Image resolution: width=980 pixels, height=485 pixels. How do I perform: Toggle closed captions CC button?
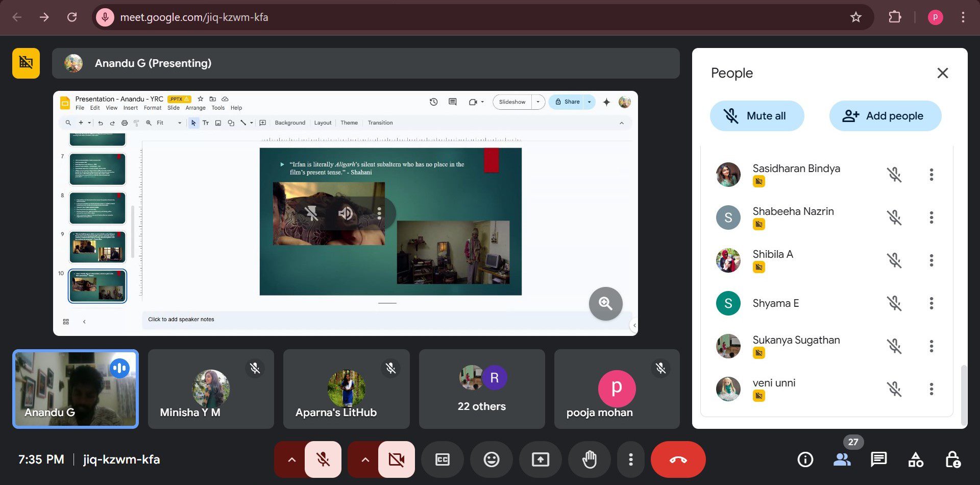(x=442, y=459)
